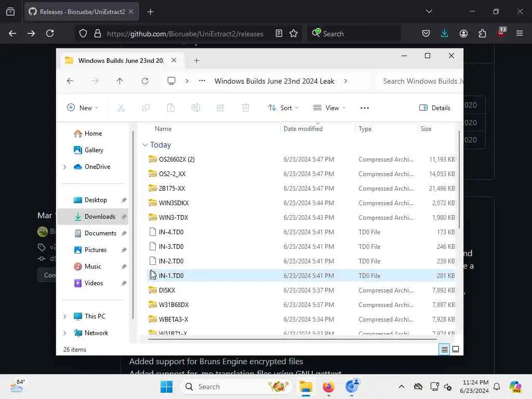
Task: Reload the Firefox page
Action: [50, 33]
